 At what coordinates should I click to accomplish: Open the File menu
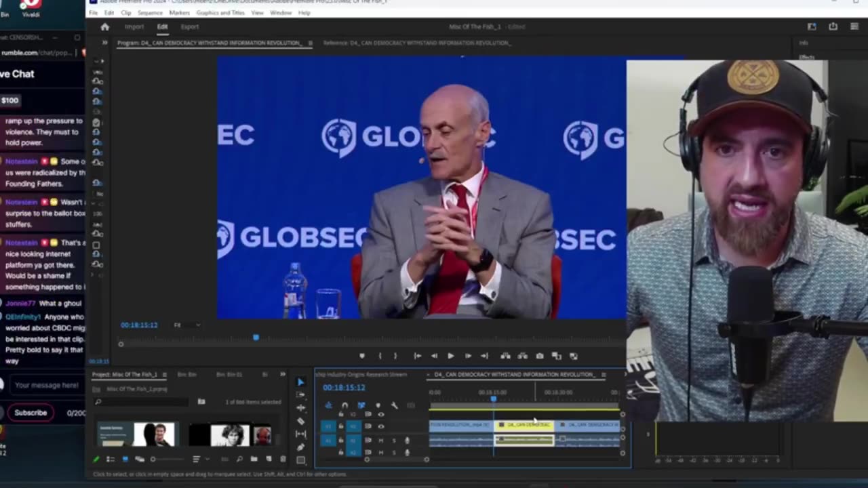click(x=93, y=13)
